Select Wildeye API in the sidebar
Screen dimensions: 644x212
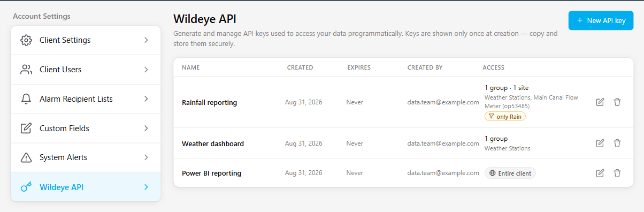click(86, 187)
